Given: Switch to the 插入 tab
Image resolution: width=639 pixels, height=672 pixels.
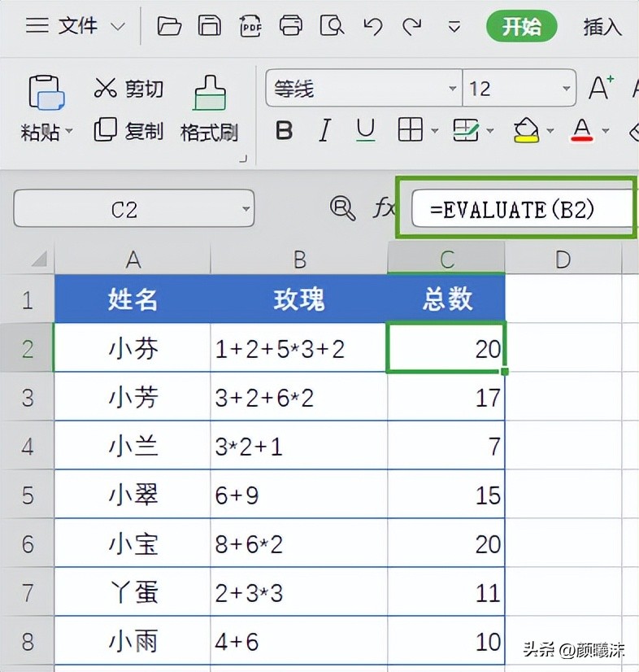Looking at the screenshot, I should tap(602, 27).
